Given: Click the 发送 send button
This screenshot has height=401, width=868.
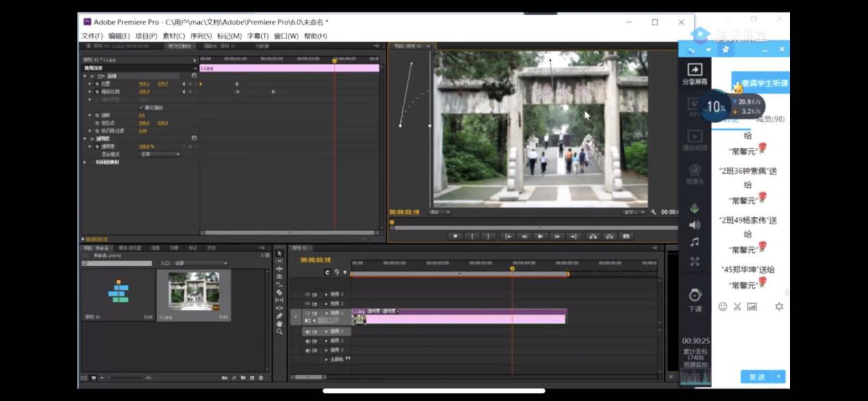Looking at the screenshot, I should (x=757, y=377).
